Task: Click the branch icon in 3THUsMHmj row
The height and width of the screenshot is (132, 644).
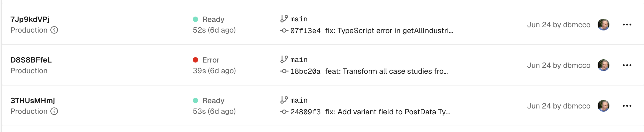Action: (x=284, y=100)
